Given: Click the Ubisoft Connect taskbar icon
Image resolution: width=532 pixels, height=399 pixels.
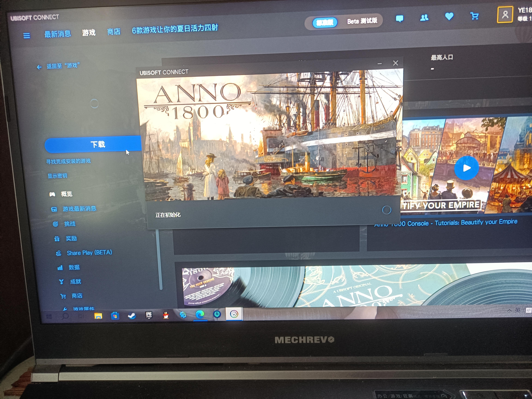Looking at the screenshot, I should pos(234,314).
